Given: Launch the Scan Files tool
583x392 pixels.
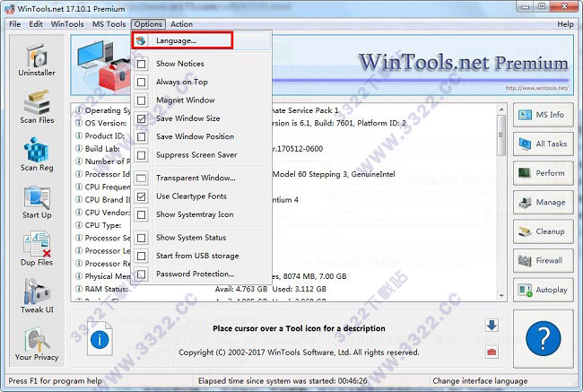Looking at the screenshot, I should 37,107.
